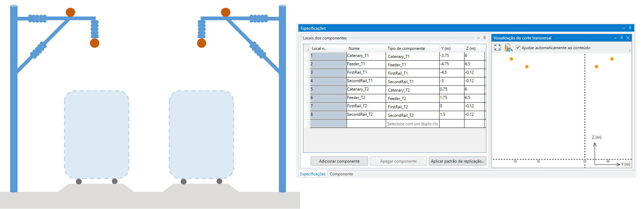Click the fit-to-window expand arrows icon

point(497,47)
